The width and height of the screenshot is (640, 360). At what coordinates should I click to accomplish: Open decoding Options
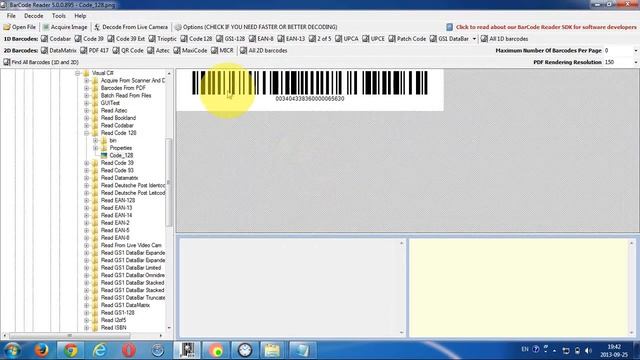pos(256,27)
